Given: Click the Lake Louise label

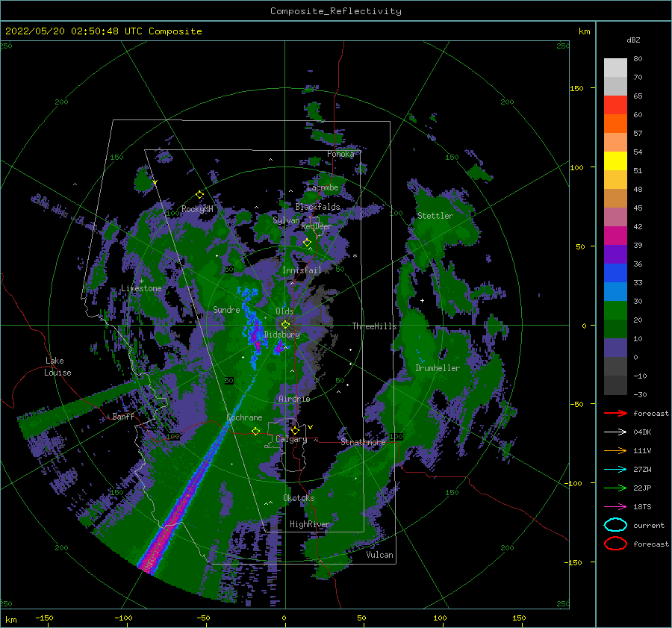Looking at the screenshot, I should (x=57, y=367).
